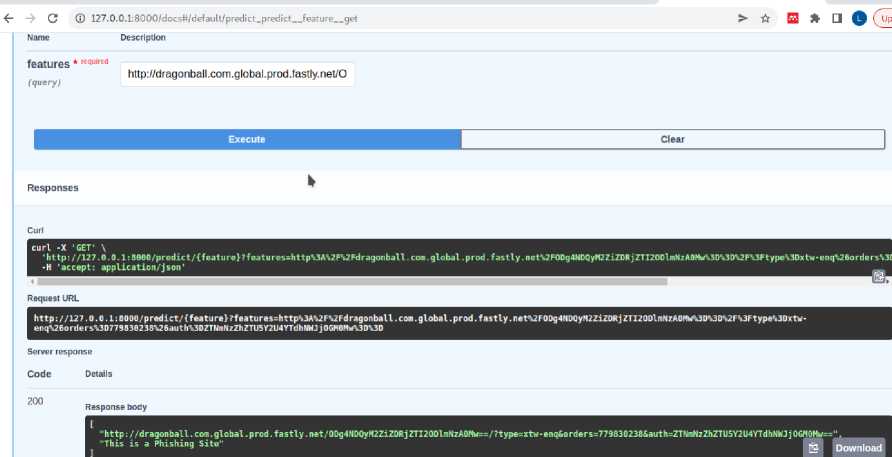Click the Curl label
This screenshot has width=892, height=457.
pos(35,230)
